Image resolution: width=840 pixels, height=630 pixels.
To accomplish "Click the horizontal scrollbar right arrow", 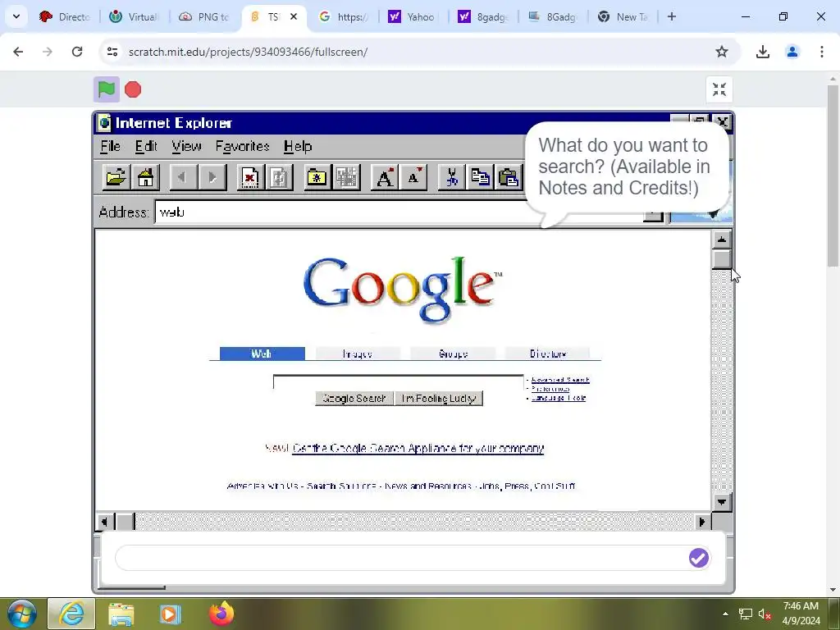I will [702, 522].
